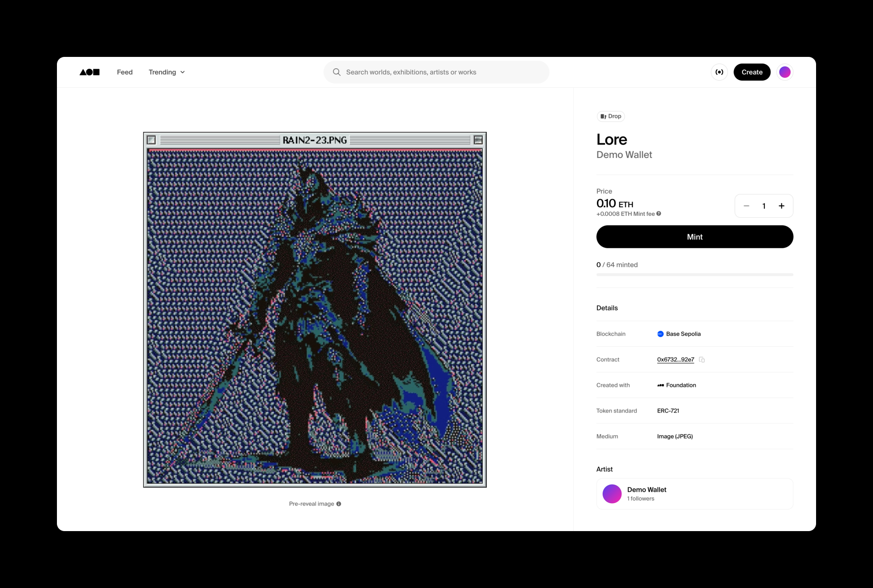Click the Create button

pyautogui.click(x=752, y=72)
